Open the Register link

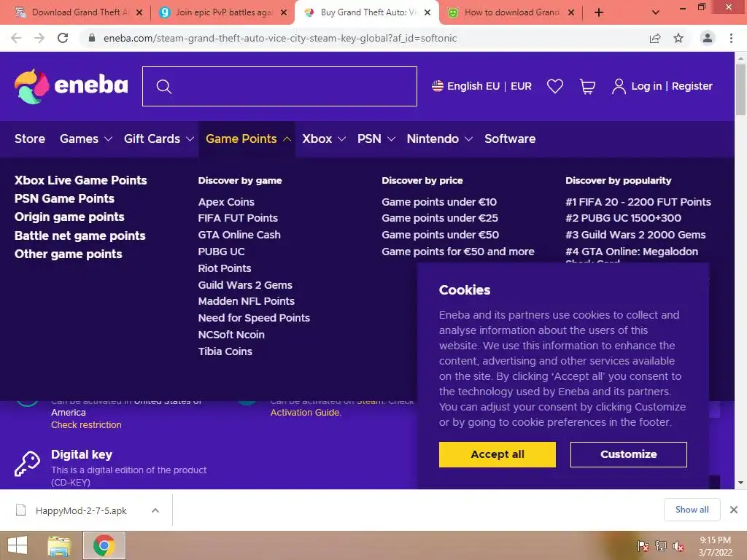coord(692,86)
